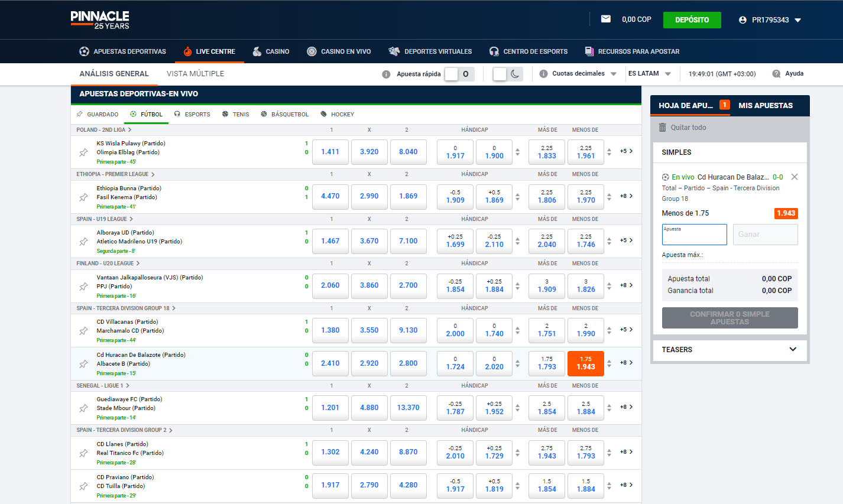The width and height of the screenshot is (843, 504).
Task: Click the green DEPÓSITO button
Action: click(692, 19)
